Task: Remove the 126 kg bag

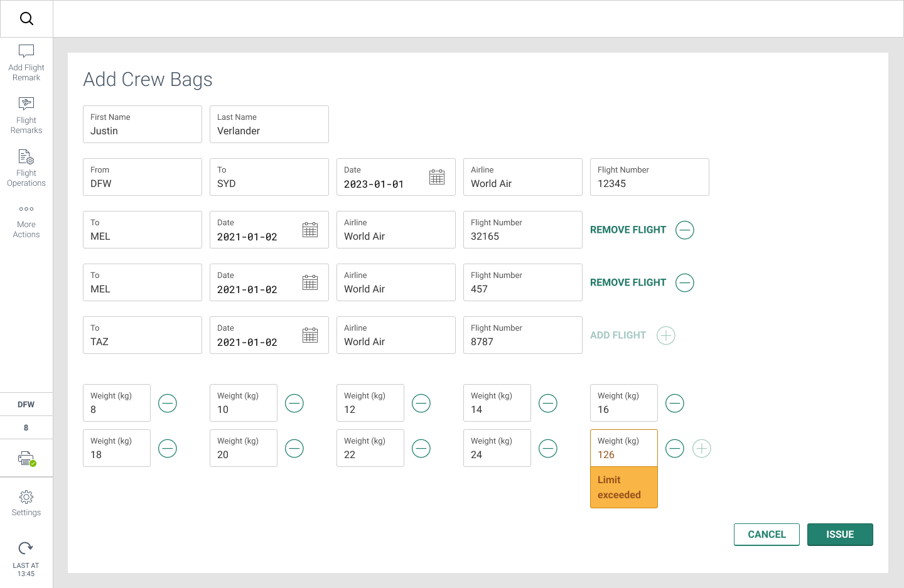Action: (x=675, y=449)
